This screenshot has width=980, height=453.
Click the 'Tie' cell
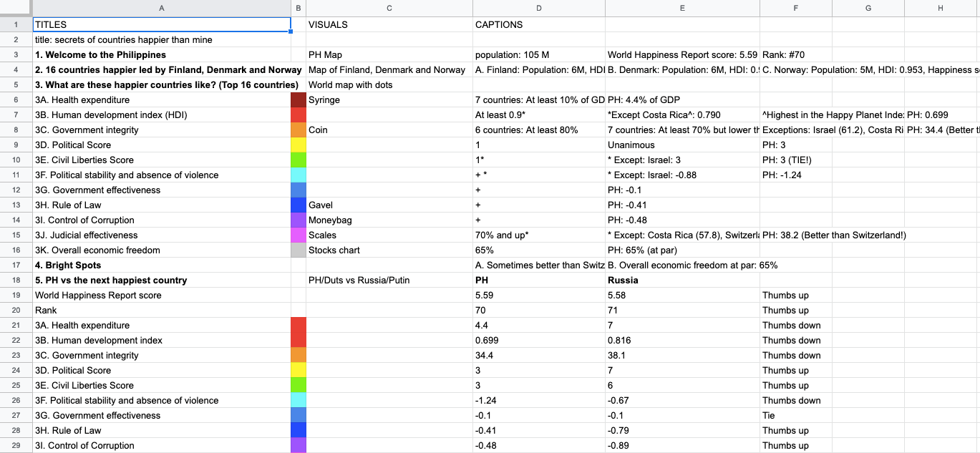(796, 415)
